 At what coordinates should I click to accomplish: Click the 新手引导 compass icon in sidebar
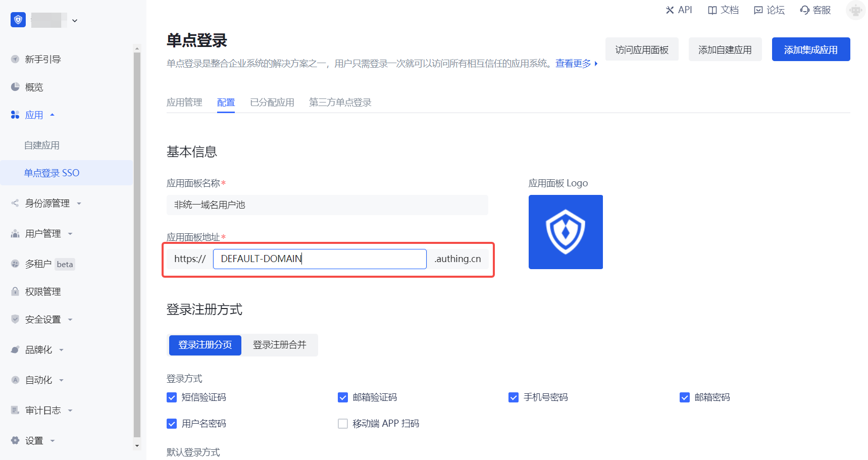coord(15,59)
